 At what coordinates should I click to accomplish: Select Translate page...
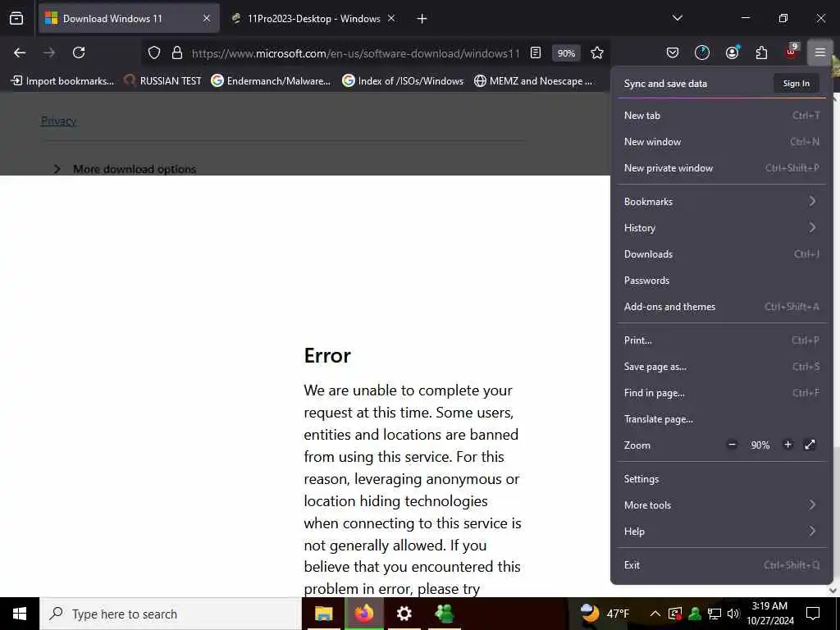point(722,419)
